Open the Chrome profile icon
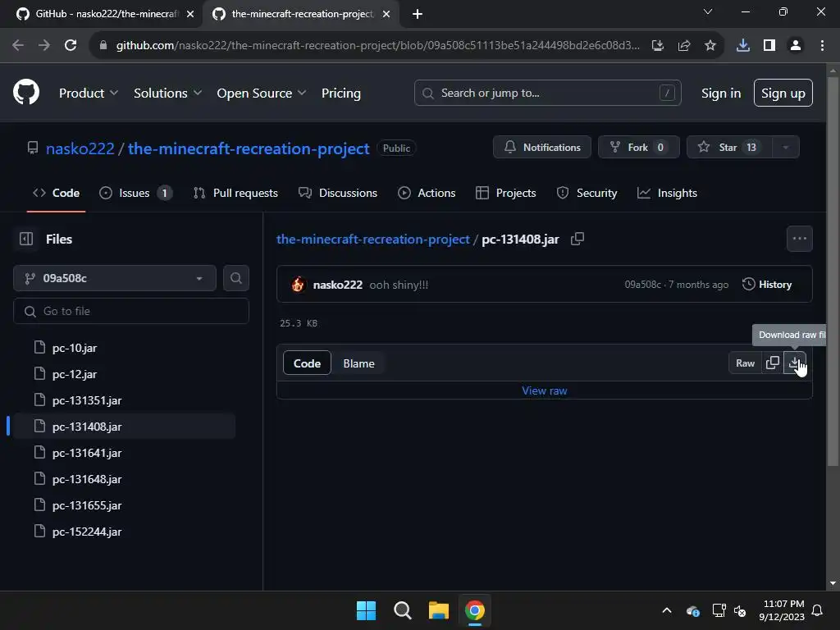This screenshot has width=840, height=630. pos(796,46)
